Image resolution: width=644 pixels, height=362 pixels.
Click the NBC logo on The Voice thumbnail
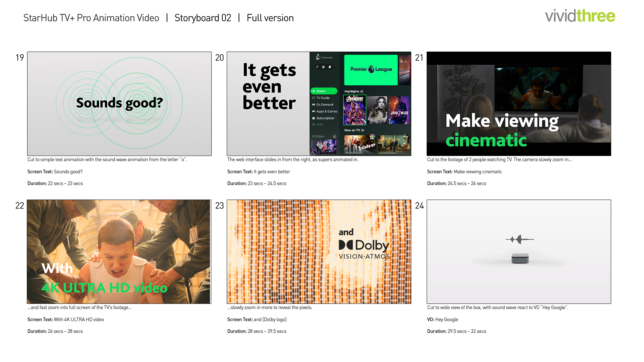coord(372,137)
